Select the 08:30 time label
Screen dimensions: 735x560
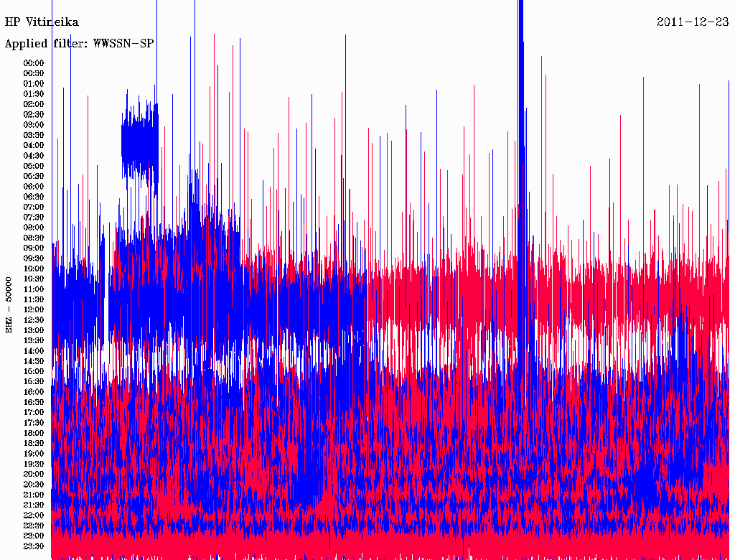pyautogui.click(x=34, y=238)
